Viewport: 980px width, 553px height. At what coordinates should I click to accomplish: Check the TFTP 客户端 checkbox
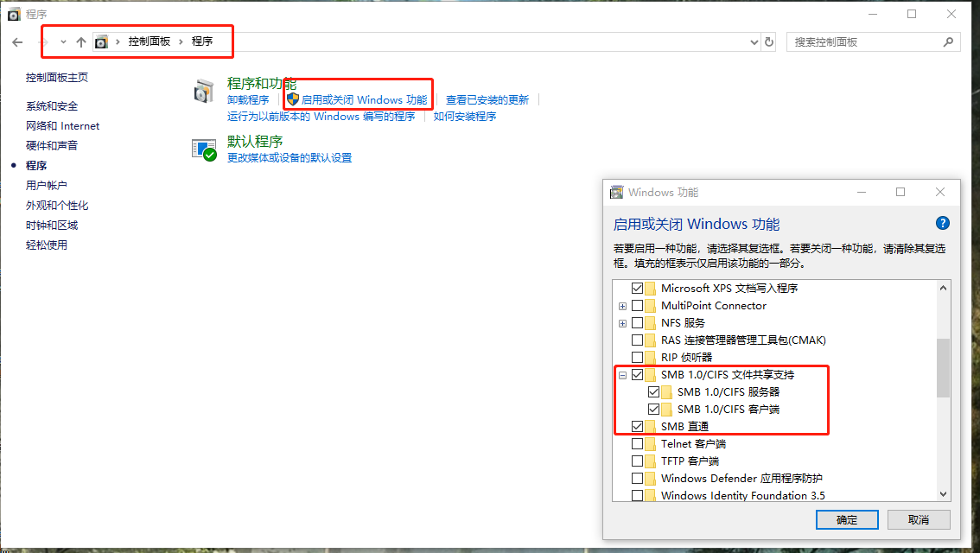tap(638, 461)
